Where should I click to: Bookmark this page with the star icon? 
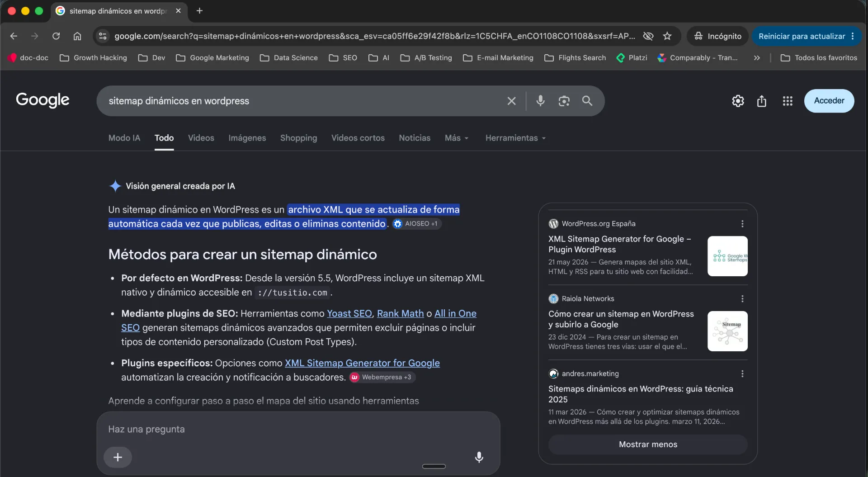(667, 36)
